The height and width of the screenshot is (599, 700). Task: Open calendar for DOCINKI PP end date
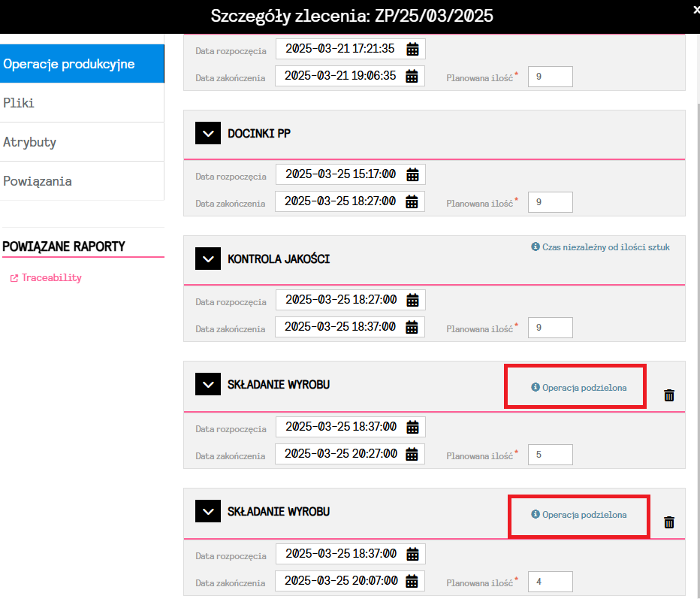412,202
